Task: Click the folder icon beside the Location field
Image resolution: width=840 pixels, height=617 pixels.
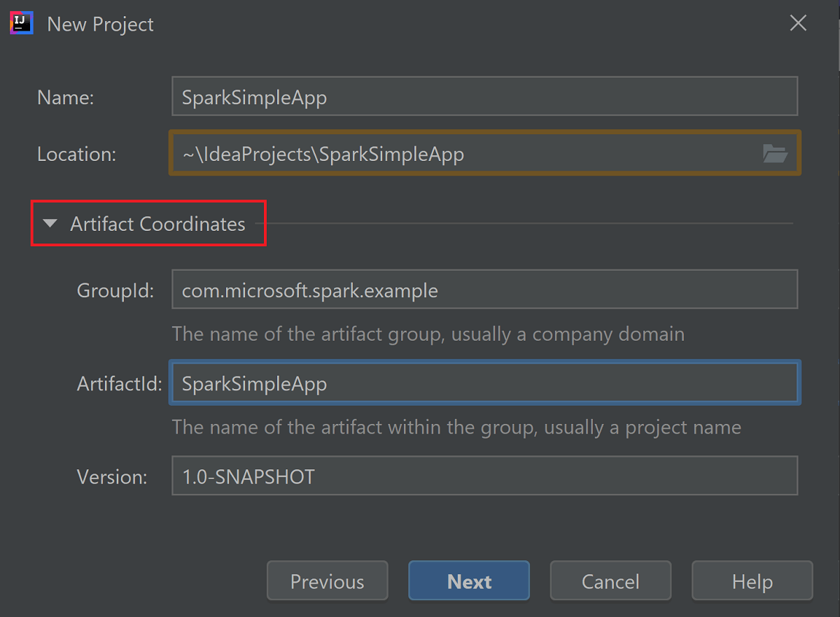Action: coord(777,153)
